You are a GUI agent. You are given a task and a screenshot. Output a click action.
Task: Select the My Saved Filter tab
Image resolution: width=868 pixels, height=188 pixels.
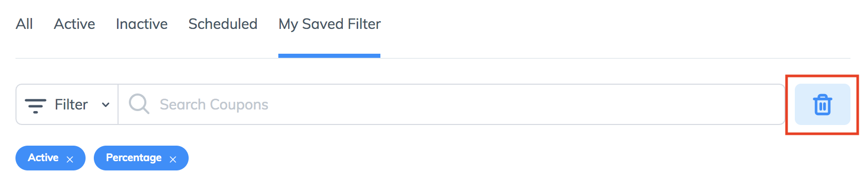329,24
